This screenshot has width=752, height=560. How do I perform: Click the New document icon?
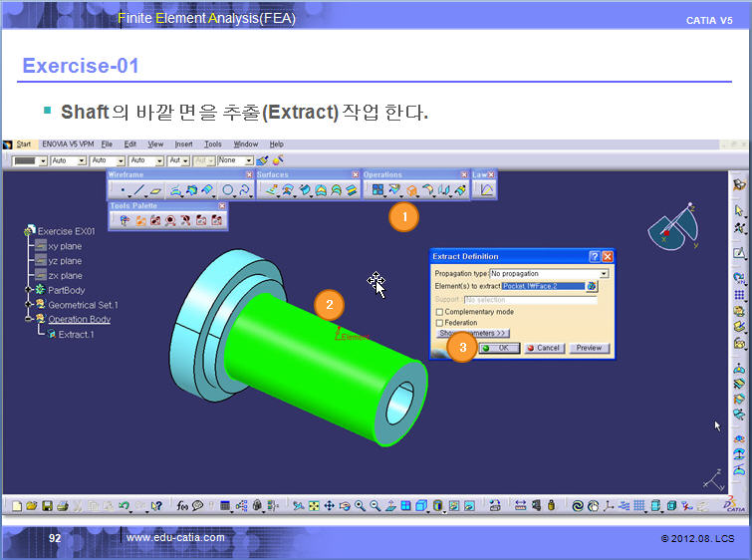(x=17, y=505)
